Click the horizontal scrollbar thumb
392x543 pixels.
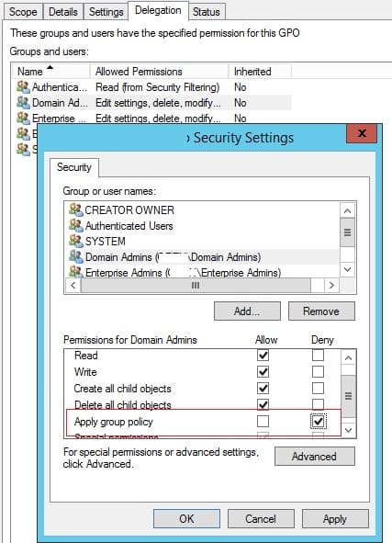coord(196,286)
